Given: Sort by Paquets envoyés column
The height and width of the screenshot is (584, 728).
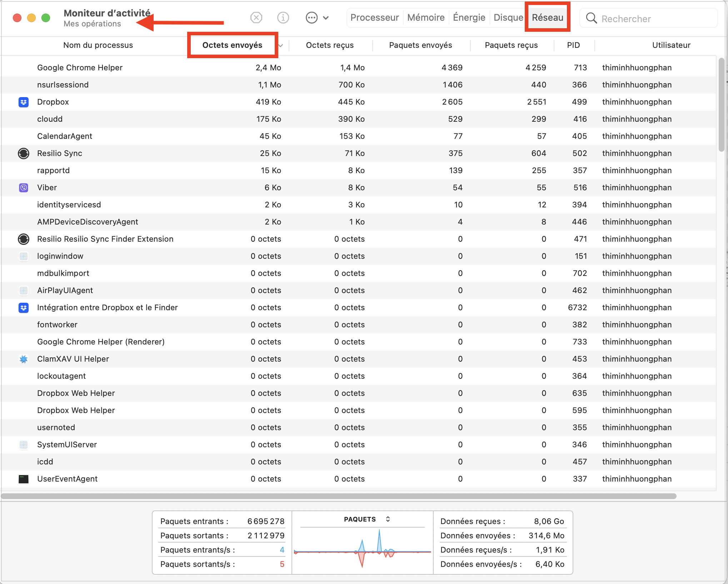Looking at the screenshot, I should click(x=420, y=45).
